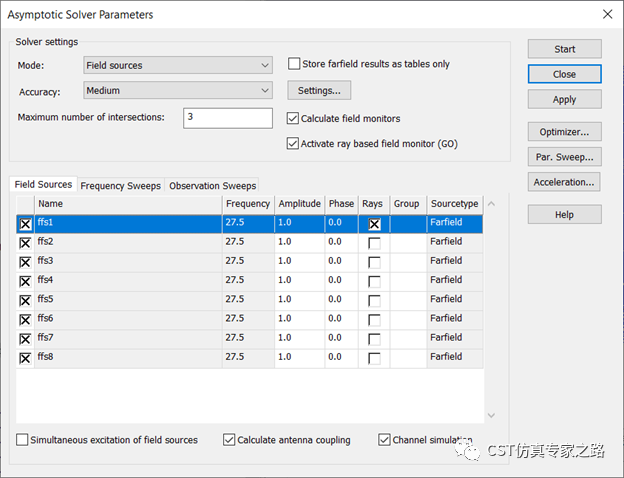Enable Rays checkbox for ffs3
This screenshot has width=624, height=478.
[374, 262]
